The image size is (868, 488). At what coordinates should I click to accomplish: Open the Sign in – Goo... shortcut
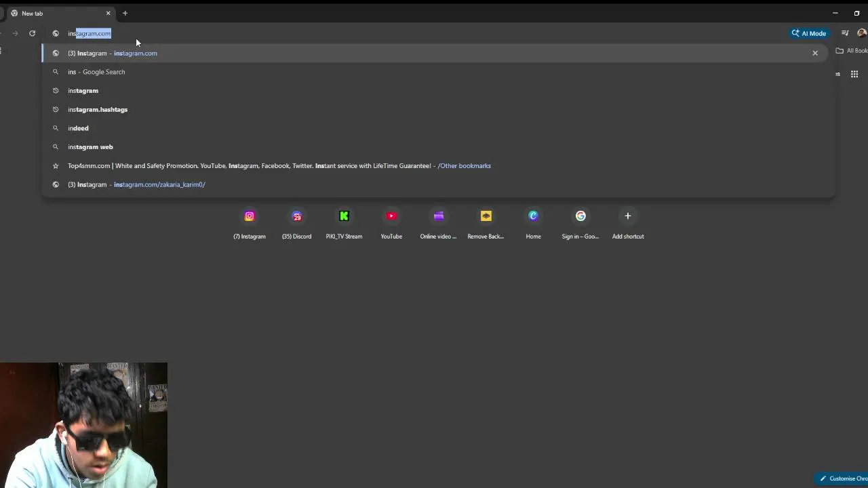pos(580,224)
